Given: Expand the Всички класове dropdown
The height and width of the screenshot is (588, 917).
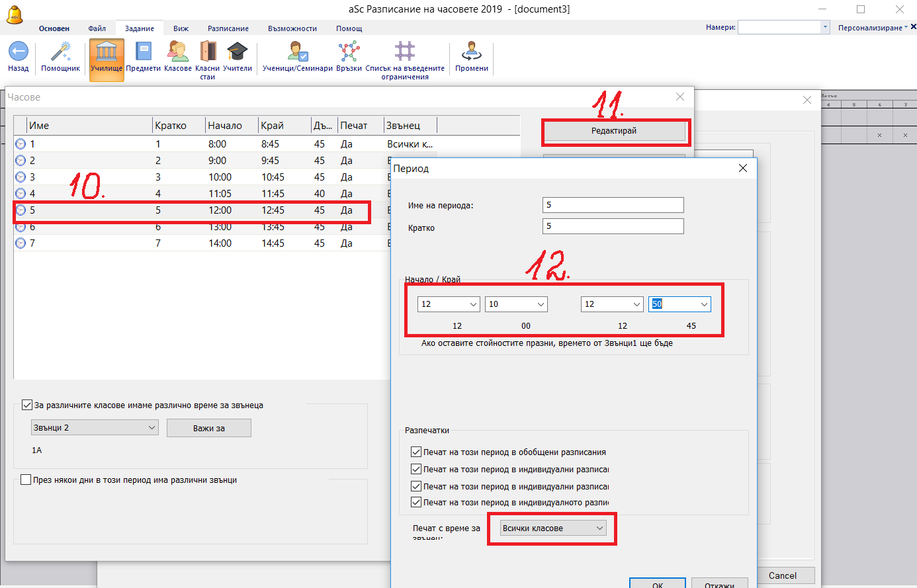Looking at the screenshot, I should (553, 528).
